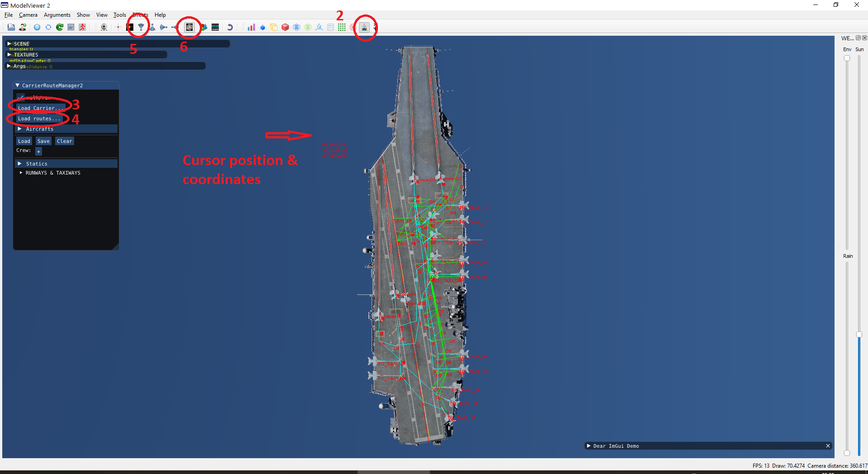The height and width of the screenshot is (474, 868).
Task: Expand the Statics section
Action: coord(66,164)
